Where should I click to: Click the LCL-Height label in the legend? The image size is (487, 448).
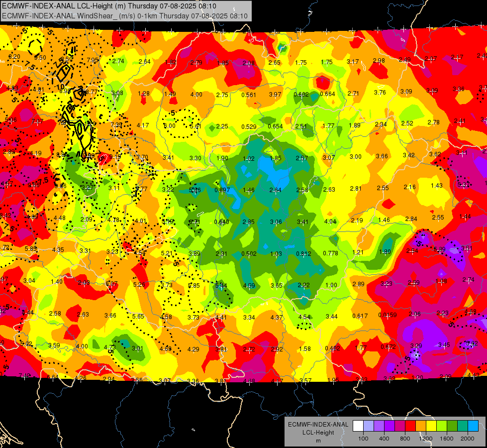coord(318,433)
